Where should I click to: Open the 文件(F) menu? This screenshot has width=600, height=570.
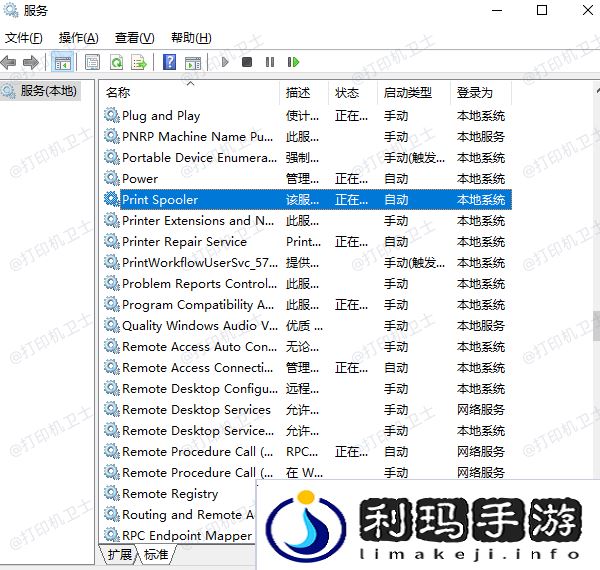[x=24, y=38]
